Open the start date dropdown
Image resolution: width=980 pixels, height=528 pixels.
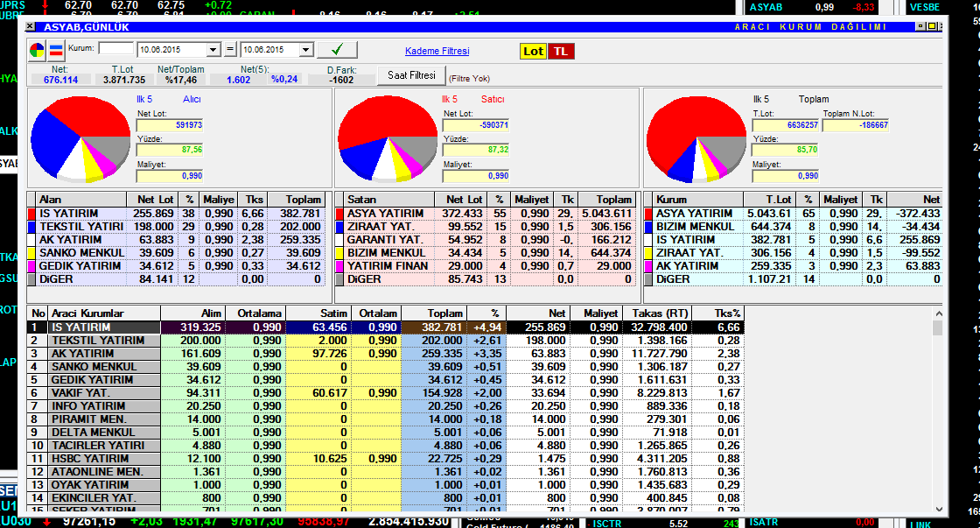click(x=213, y=50)
